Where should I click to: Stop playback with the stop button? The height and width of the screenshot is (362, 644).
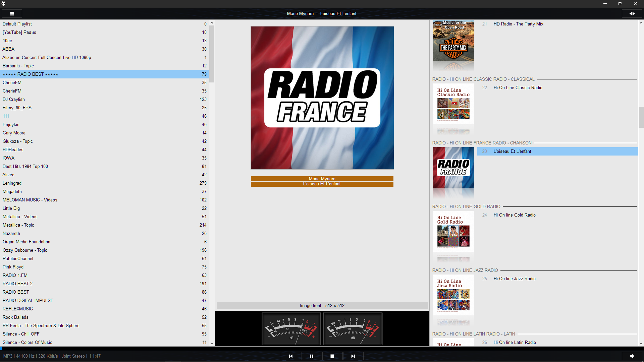click(332, 356)
